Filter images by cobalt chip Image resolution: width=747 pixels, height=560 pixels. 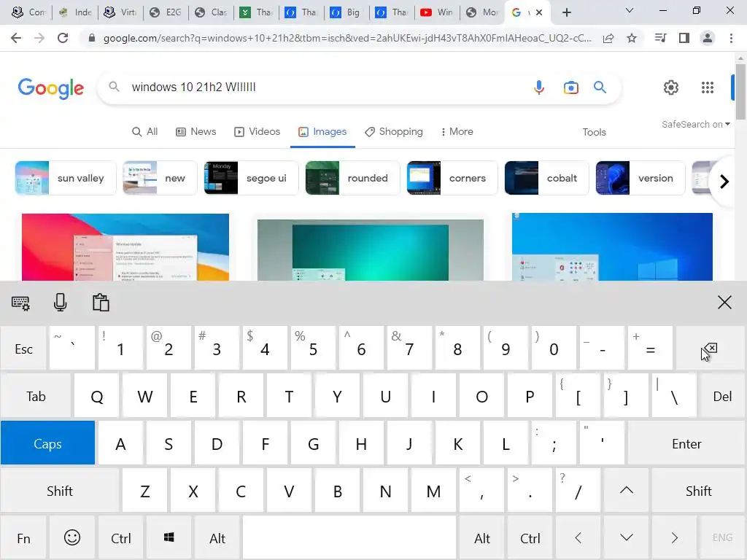click(x=546, y=178)
